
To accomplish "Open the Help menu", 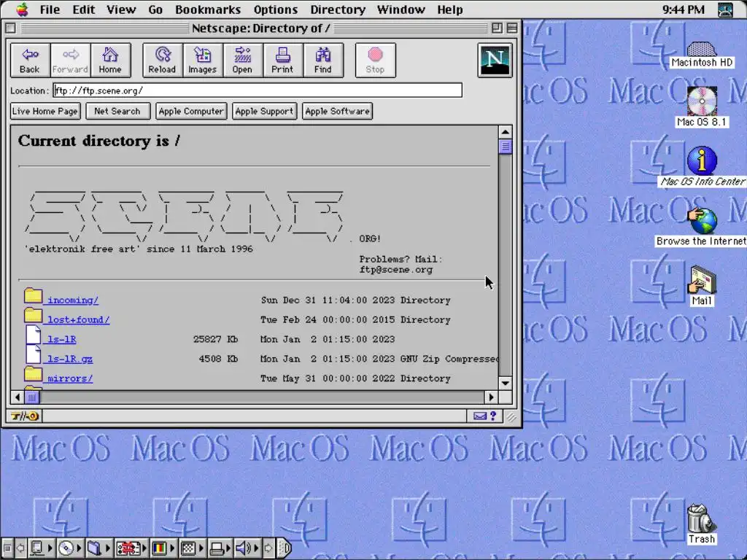I will pos(449,9).
